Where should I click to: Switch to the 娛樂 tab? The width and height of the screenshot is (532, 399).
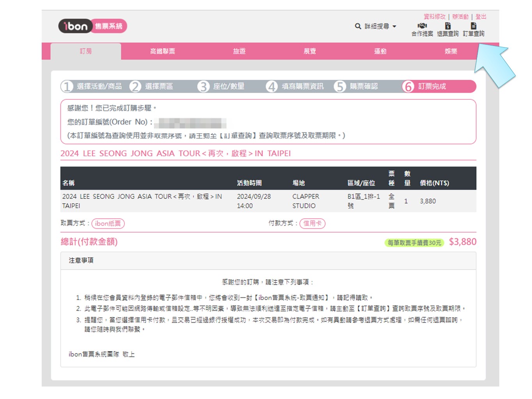[451, 51]
